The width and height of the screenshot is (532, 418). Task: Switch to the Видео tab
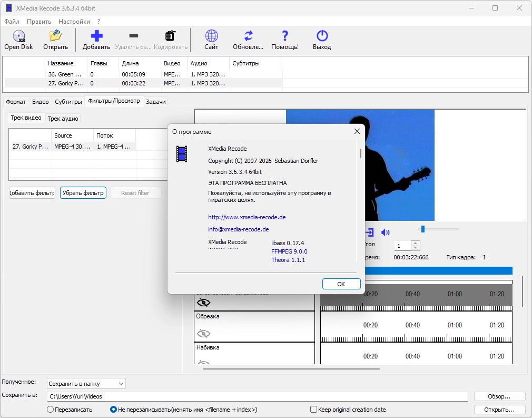coord(41,102)
